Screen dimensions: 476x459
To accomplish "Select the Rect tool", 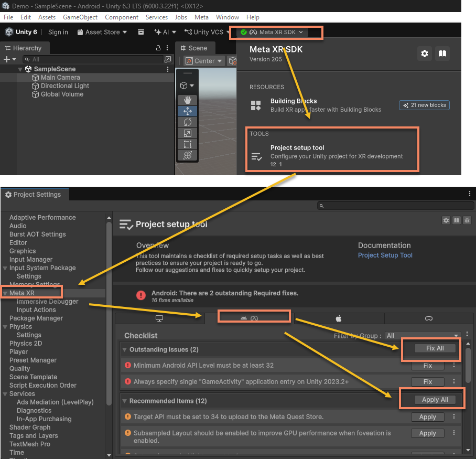I will click(187, 144).
